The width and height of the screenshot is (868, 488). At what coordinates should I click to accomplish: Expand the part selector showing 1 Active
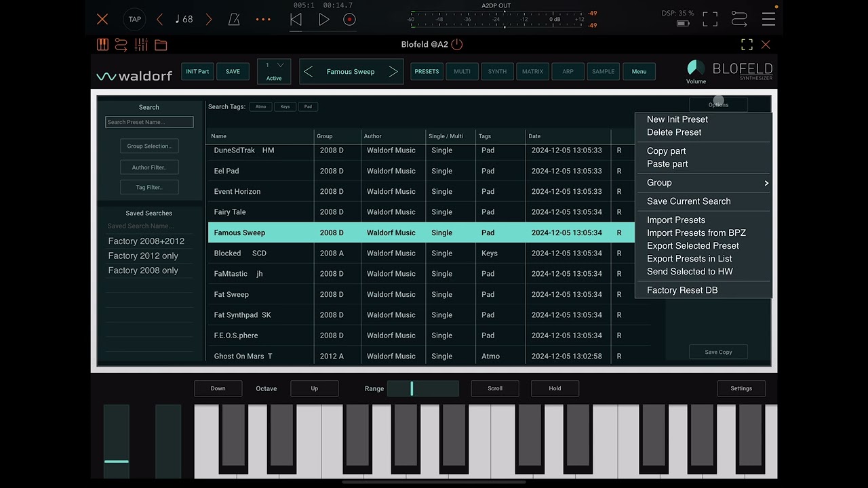[274, 71]
